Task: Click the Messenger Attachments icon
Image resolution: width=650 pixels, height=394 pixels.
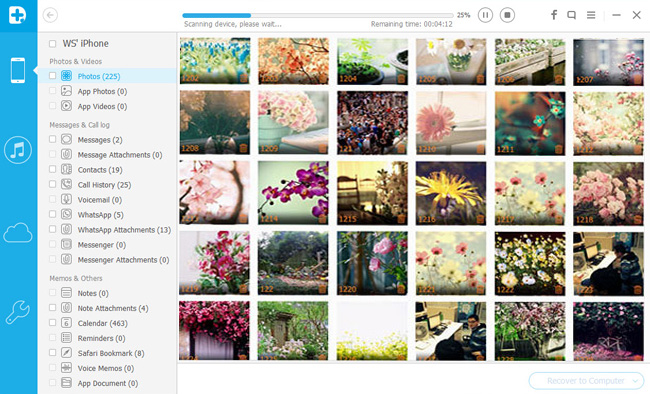Action: click(66, 259)
